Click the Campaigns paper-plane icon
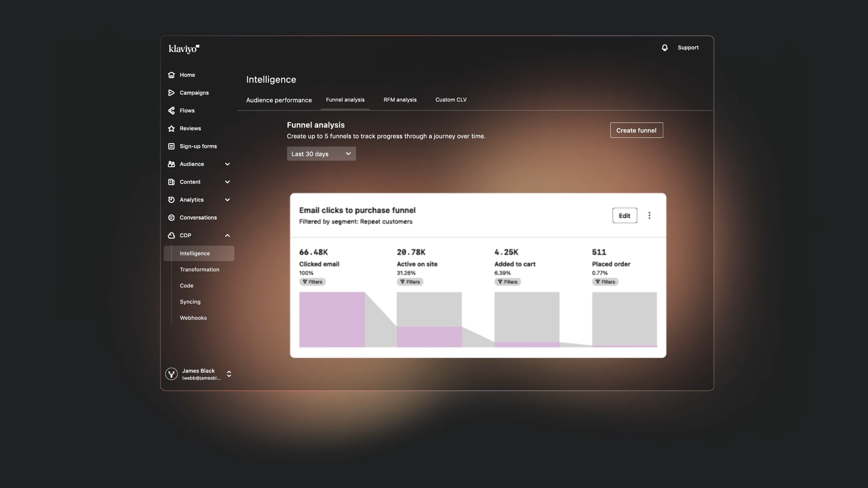Viewport: 868px width, 488px height. coord(171,93)
